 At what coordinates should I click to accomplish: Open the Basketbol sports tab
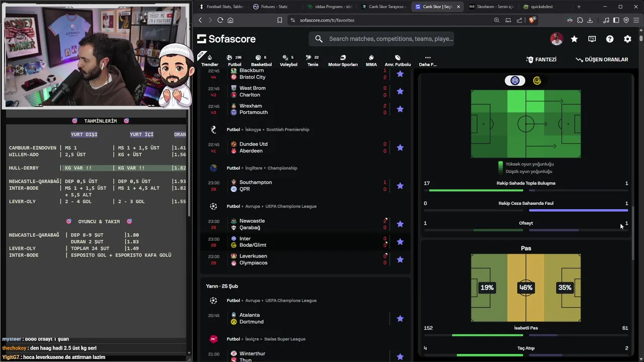261,60
